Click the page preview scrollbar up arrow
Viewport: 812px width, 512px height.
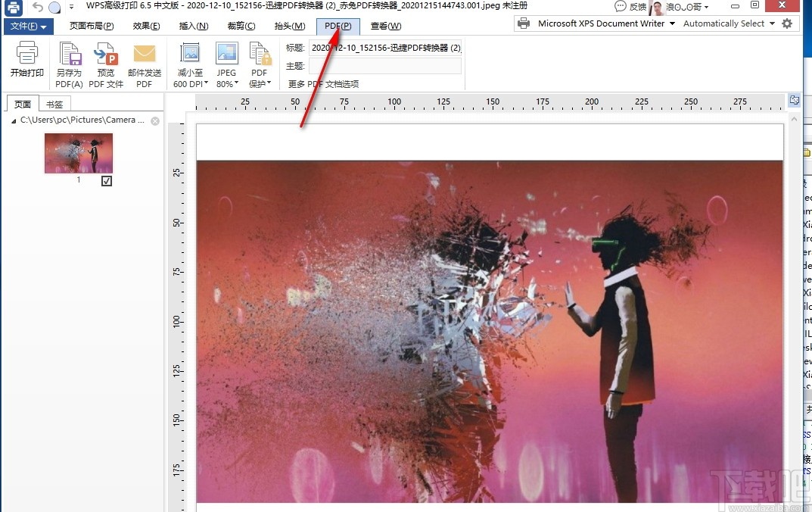point(794,118)
